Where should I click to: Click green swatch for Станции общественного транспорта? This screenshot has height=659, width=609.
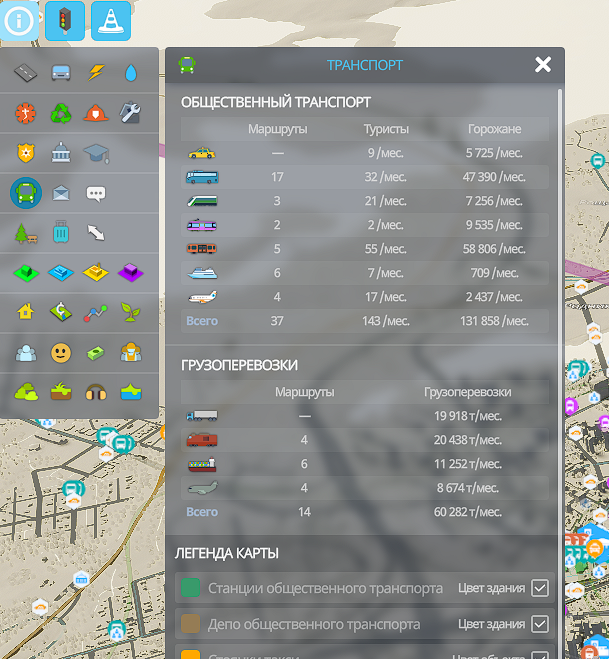click(191, 588)
